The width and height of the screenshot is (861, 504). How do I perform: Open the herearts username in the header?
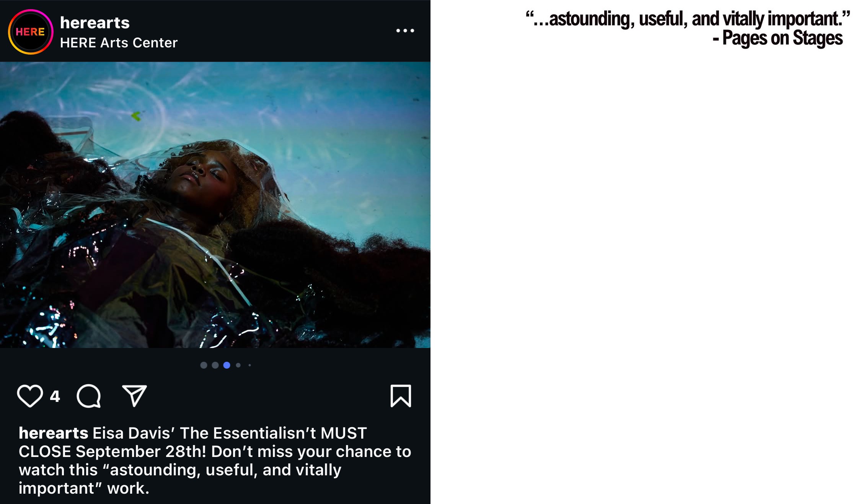[95, 23]
